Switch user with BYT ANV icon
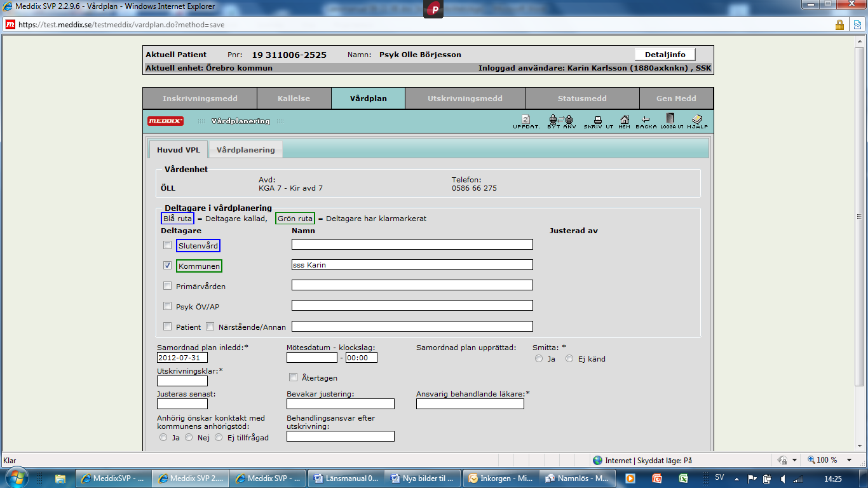Image resolution: width=868 pixels, height=488 pixels. click(x=561, y=121)
